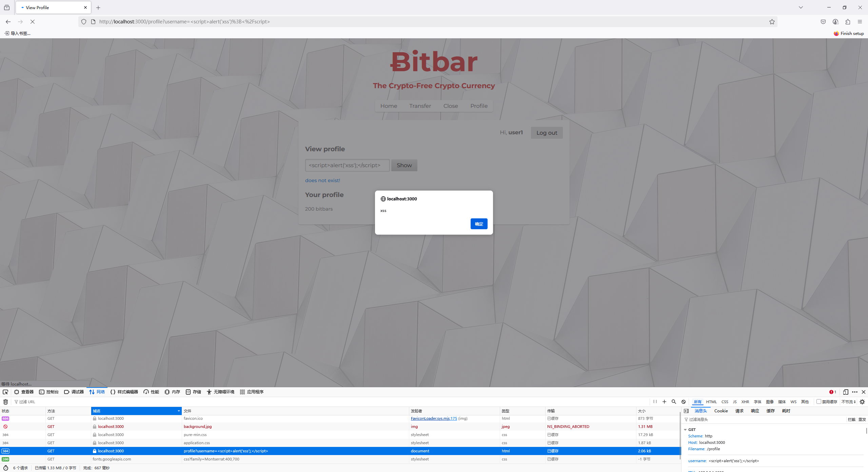
Task: Filter network requests by XHR type
Action: 745,402
